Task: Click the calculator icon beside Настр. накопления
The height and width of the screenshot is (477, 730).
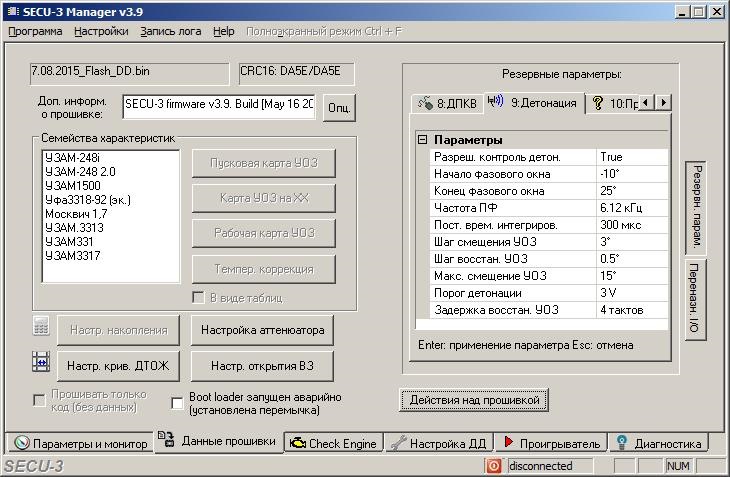Action: tap(41, 326)
